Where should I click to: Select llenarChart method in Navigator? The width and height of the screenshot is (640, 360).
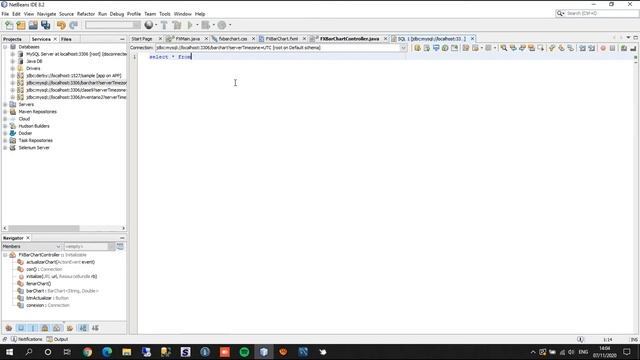pos(38,284)
